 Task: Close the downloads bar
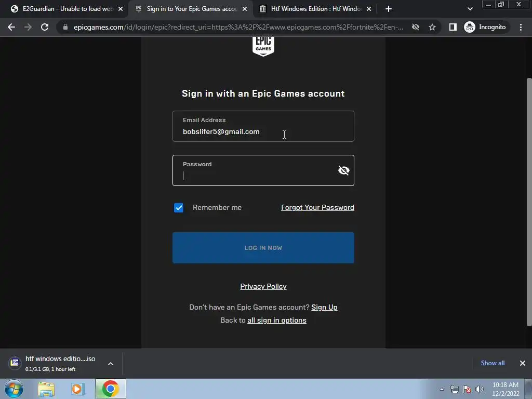pos(523,363)
